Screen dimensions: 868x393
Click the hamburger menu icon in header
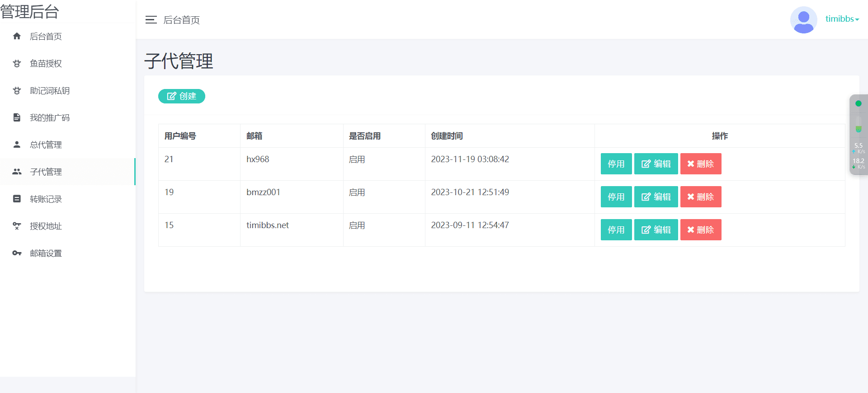tap(151, 19)
